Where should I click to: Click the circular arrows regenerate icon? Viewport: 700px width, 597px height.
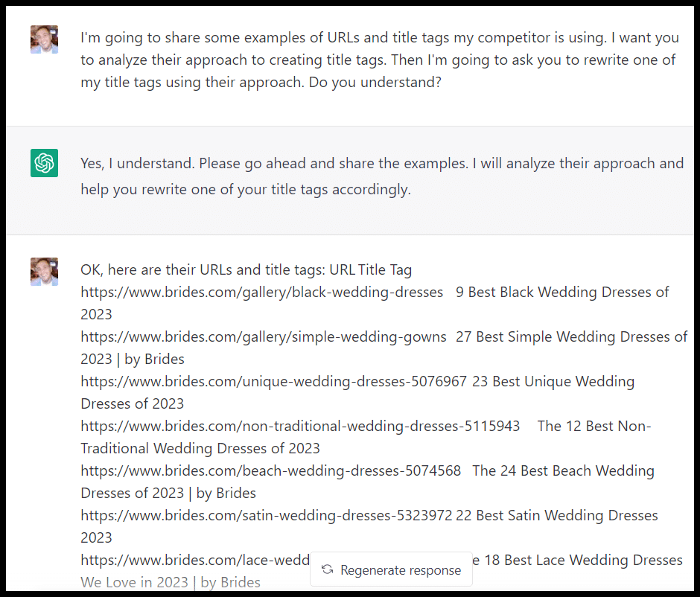point(327,570)
